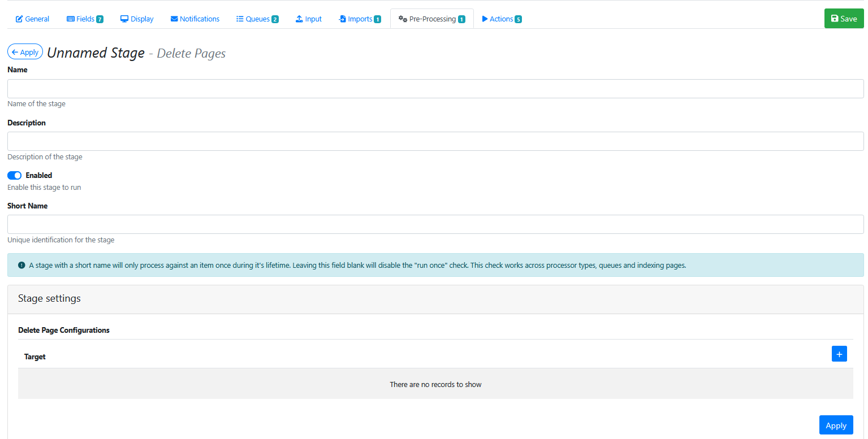Switch to the Actions tab
The width and height of the screenshot is (868, 439).
coord(501,19)
